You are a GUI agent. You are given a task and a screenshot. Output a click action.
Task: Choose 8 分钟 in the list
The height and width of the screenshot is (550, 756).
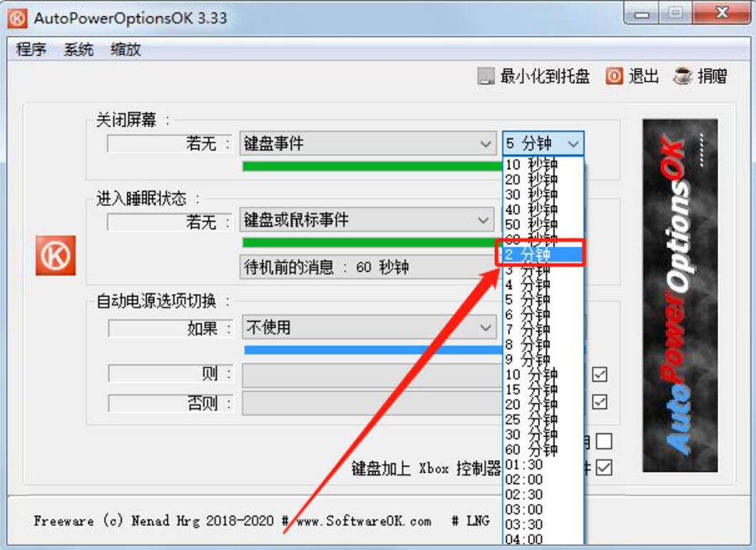(x=543, y=345)
